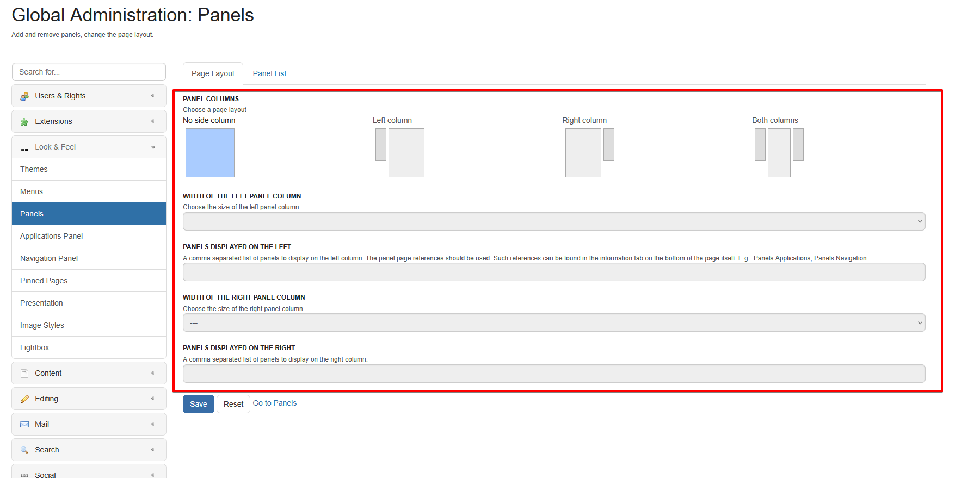
Task: Click the Save button
Action: pyautogui.click(x=199, y=404)
